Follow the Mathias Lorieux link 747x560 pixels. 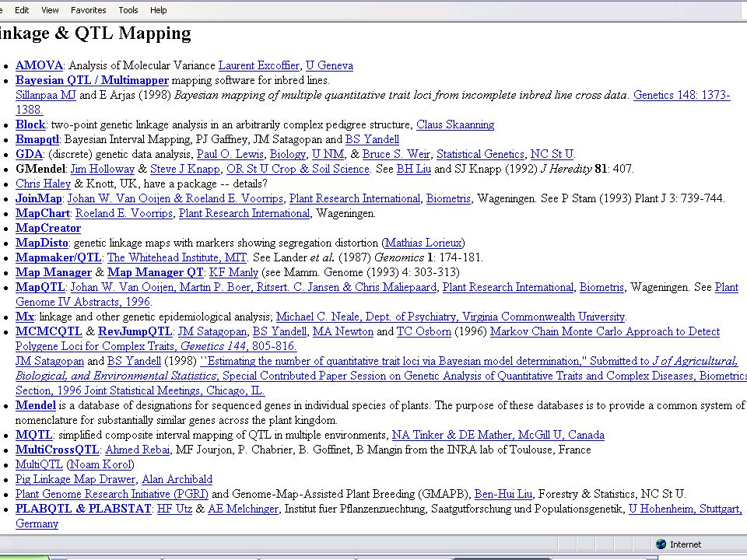(x=423, y=243)
